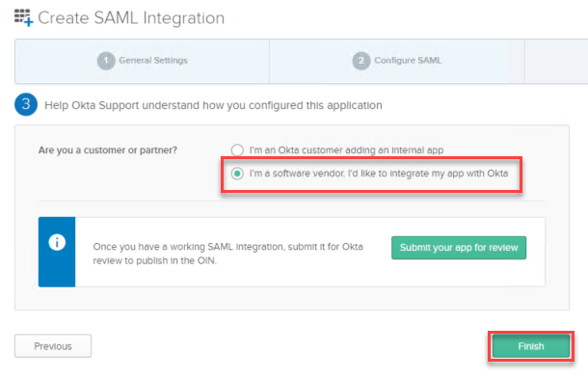Click the "Once you have a working SAML" text
Viewport: 588px width, 379px height.
[228, 254]
